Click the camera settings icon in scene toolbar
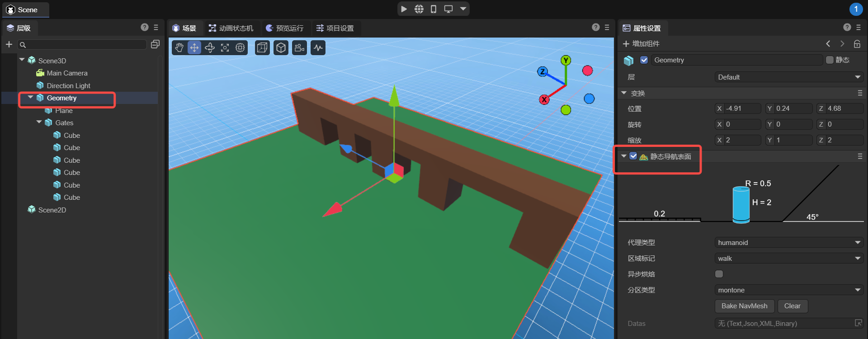This screenshot has width=868, height=339. [x=299, y=48]
